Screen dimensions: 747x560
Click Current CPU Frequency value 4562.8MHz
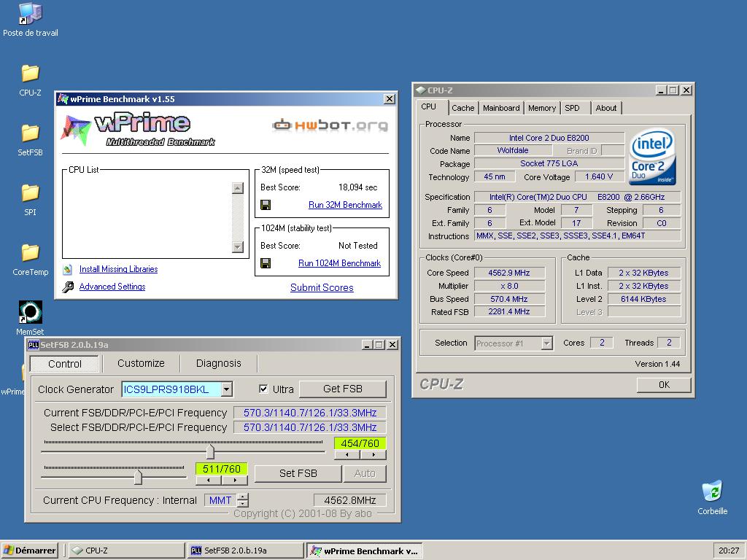(x=349, y=500)
